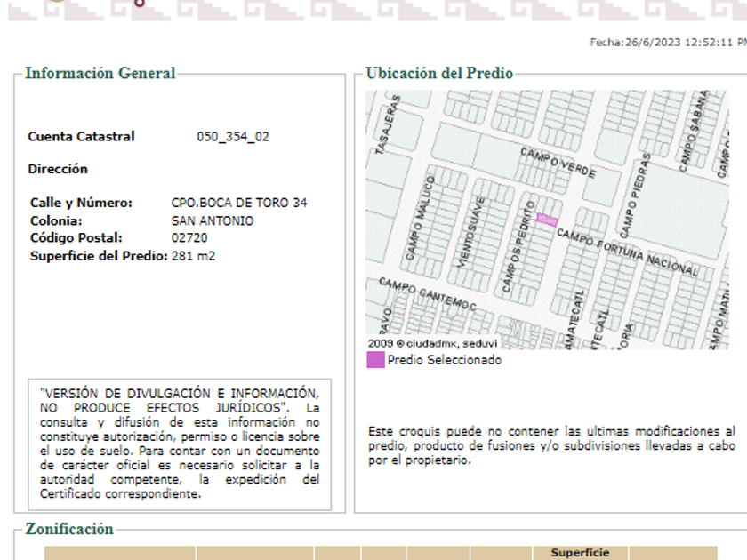The image size is (747, 560).
Task: Click the highlighted pink parcel on the map
Action: tap(547, 220)
